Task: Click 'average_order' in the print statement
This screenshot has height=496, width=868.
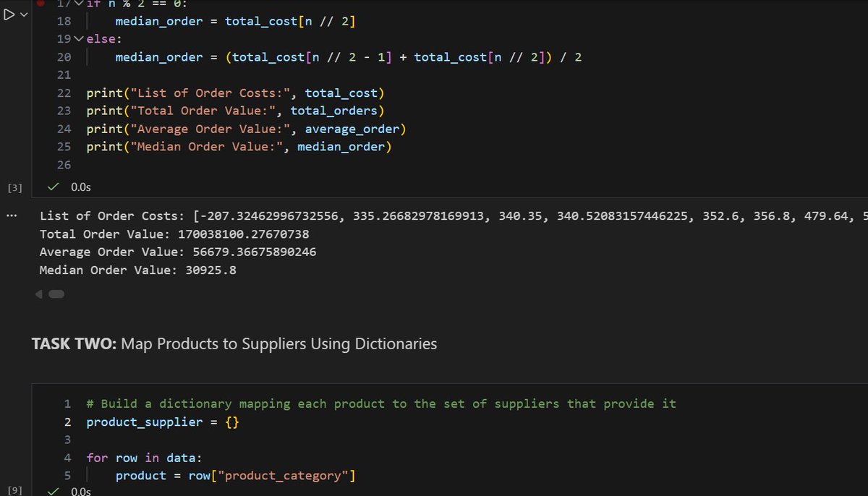Action: [x=352, y=129]
